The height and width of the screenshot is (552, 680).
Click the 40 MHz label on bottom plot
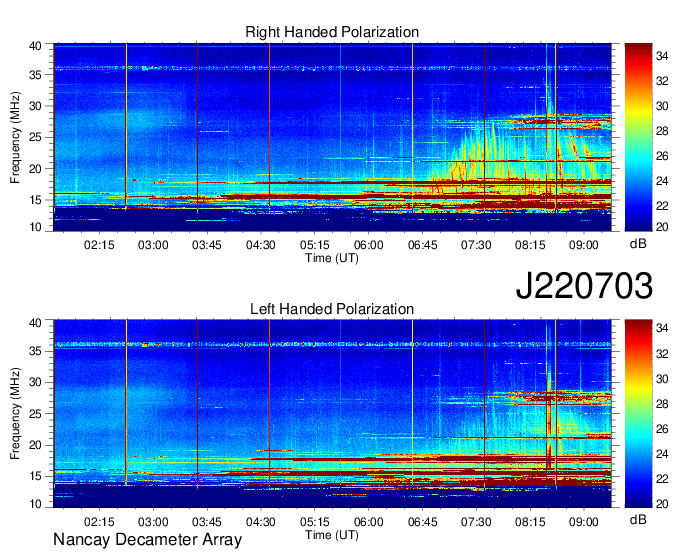point(35,323)
